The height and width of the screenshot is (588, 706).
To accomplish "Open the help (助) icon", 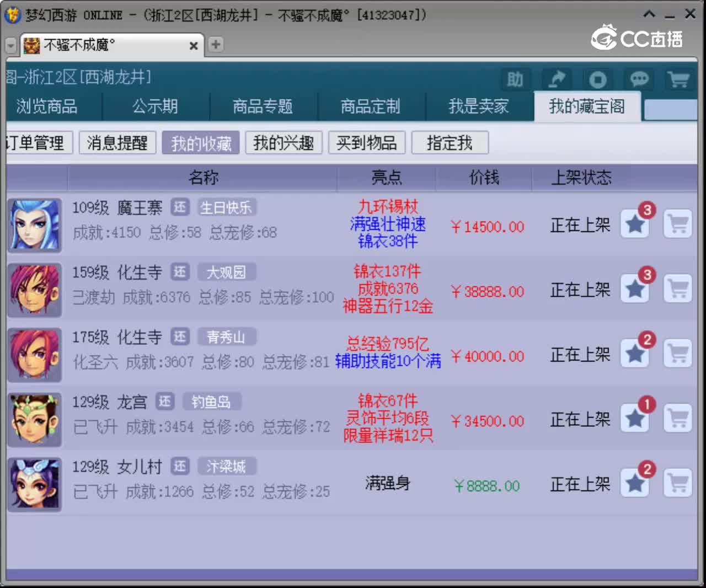I will [515, 80].
